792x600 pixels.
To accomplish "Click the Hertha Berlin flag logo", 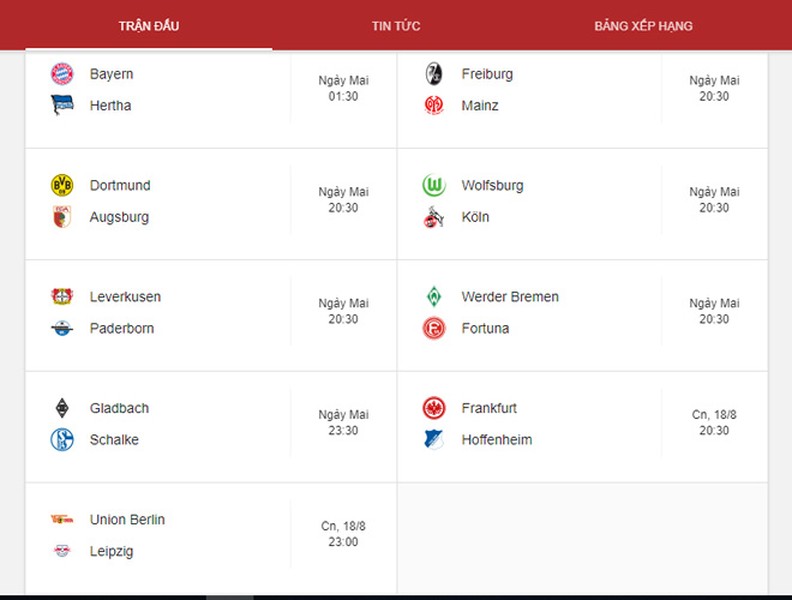I will [x=62, y=105].
